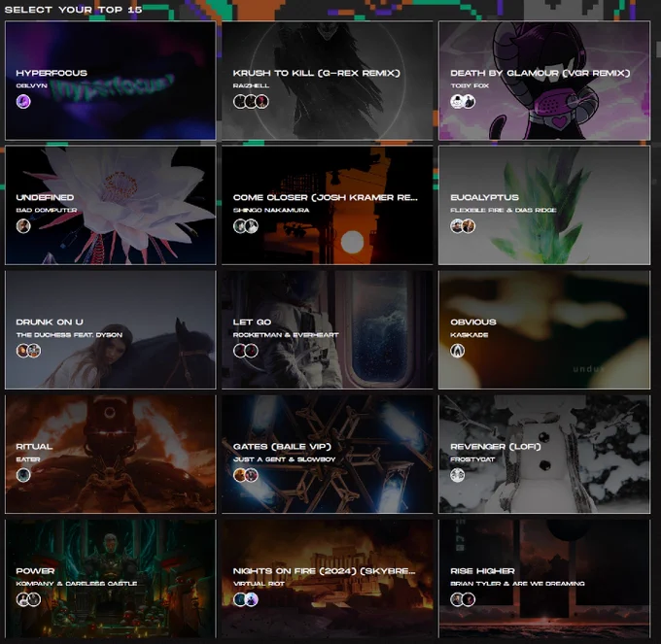Viewport: 661px width, 644px height.
Task: Select the Eucalyptus track card
Action: pyautogui.click(x=544, y=205)
